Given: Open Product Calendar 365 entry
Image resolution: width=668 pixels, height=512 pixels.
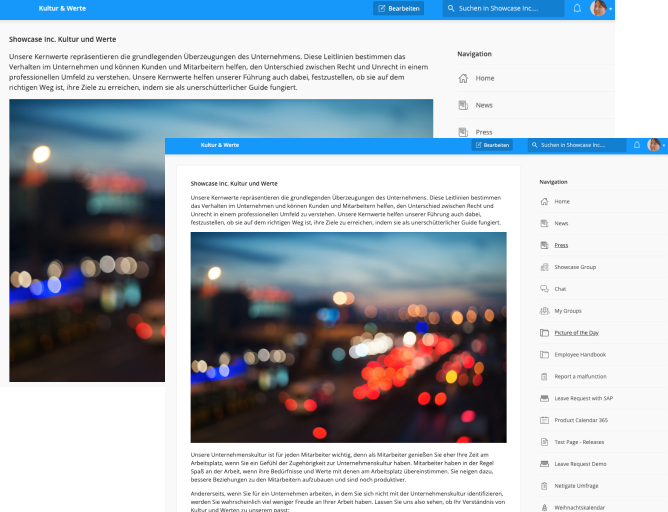Looking at the screenshot, I should (581, 420).
